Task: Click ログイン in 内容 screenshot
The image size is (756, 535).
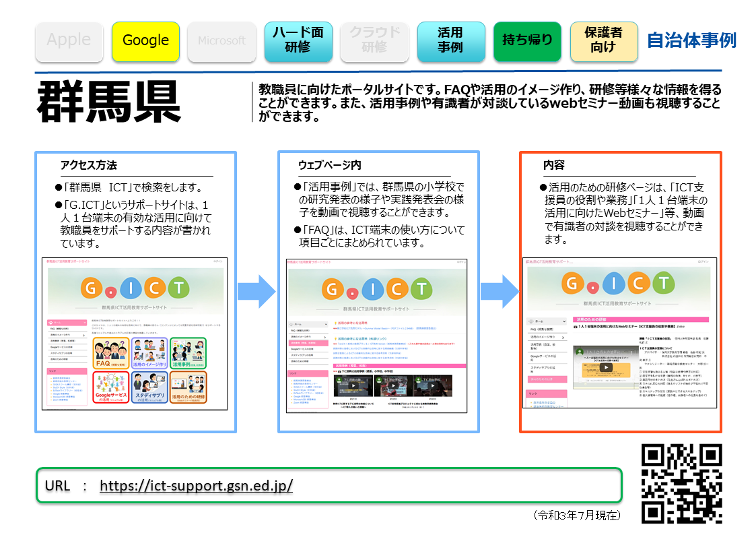Action: click(x=703, y=261)
